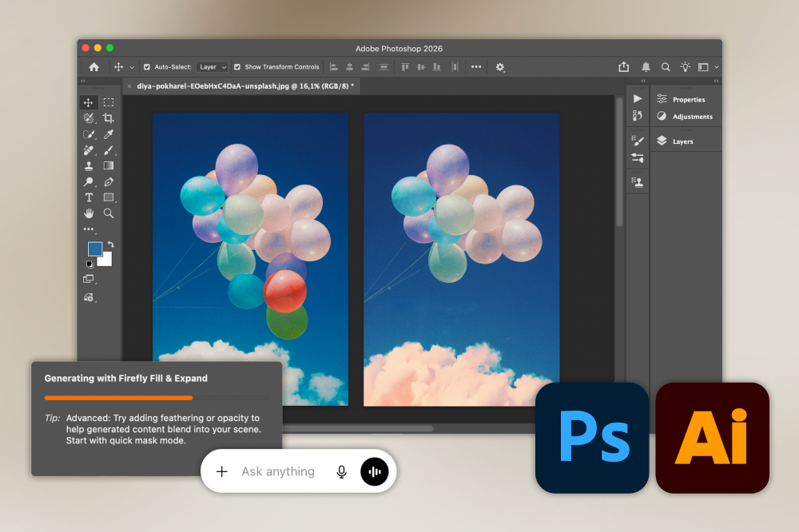
Task: Click the canvas horizontal scrollbar
Action: (x=358, y=428)
